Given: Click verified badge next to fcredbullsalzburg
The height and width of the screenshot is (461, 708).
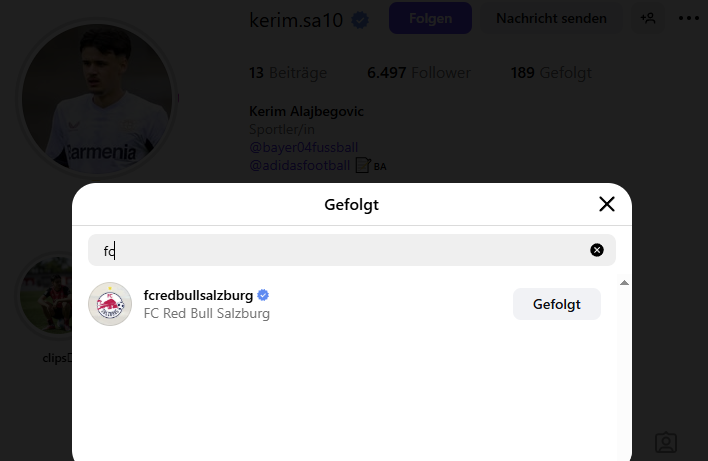Looking at the screenshot, I should 263,295.
